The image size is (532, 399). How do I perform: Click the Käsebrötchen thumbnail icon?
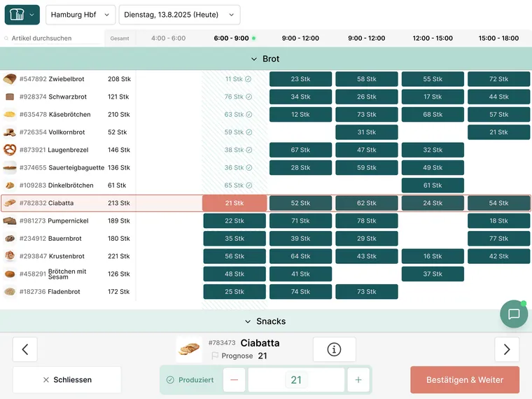tap(10, 114)
